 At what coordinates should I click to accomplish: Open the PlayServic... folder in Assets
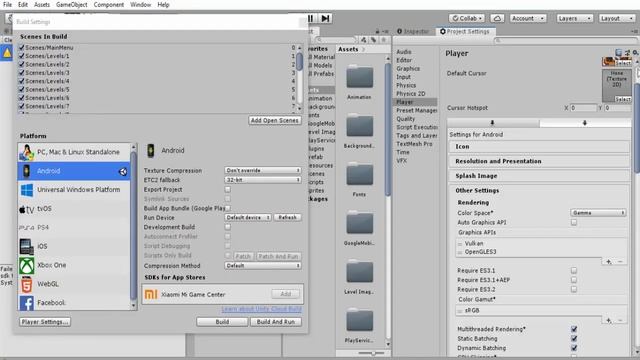[360, 320]
